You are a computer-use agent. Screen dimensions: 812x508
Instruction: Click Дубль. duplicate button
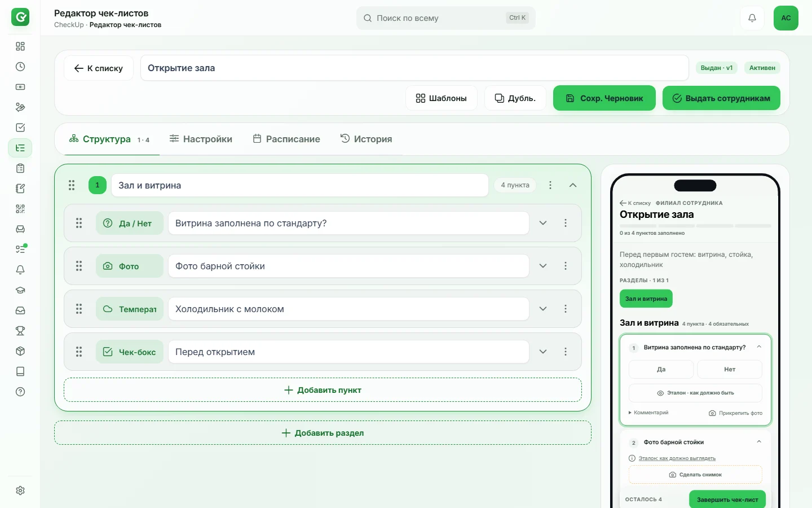pos(515,98)
